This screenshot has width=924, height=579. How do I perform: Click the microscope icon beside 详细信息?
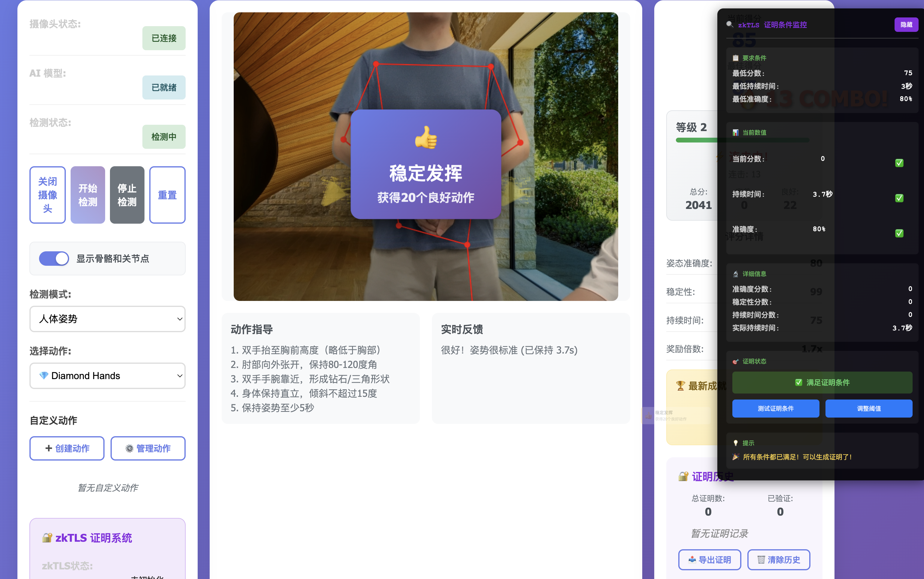coord(735,274)
